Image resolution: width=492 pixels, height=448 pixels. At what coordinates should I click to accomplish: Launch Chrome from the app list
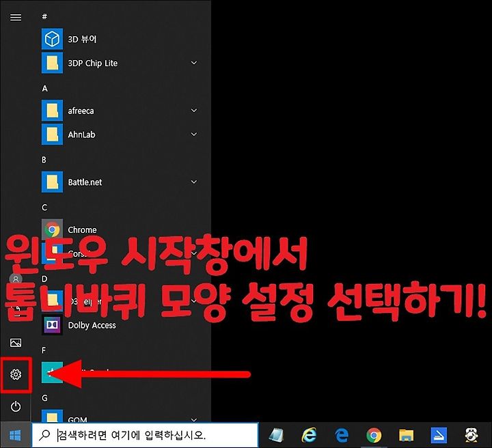point(52,229)
